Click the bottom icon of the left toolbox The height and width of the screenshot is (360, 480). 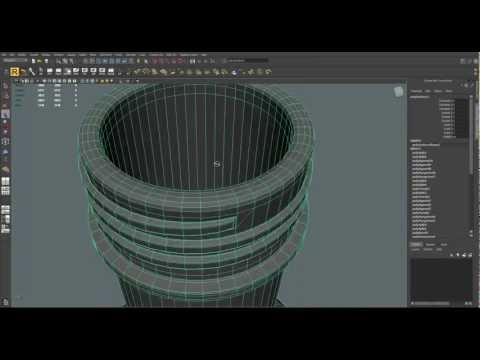(x=5, y=302)
